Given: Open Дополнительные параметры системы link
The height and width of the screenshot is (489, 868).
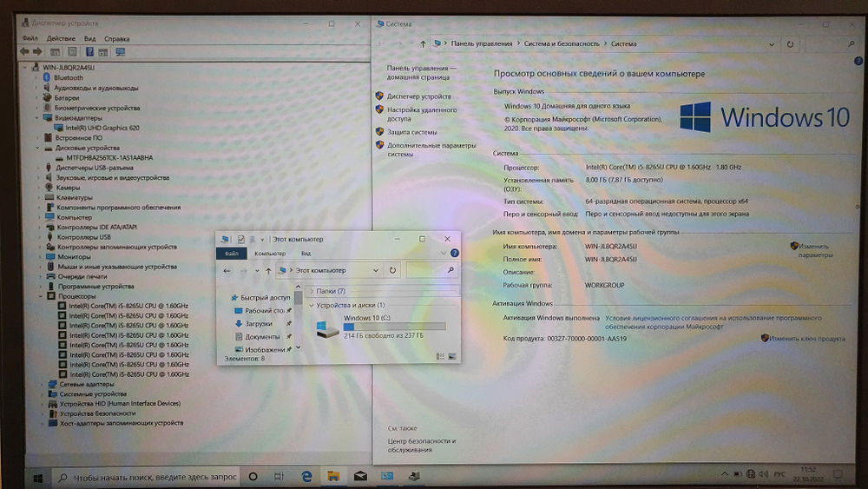Looking at the screenshot, I should coord(431,149).
